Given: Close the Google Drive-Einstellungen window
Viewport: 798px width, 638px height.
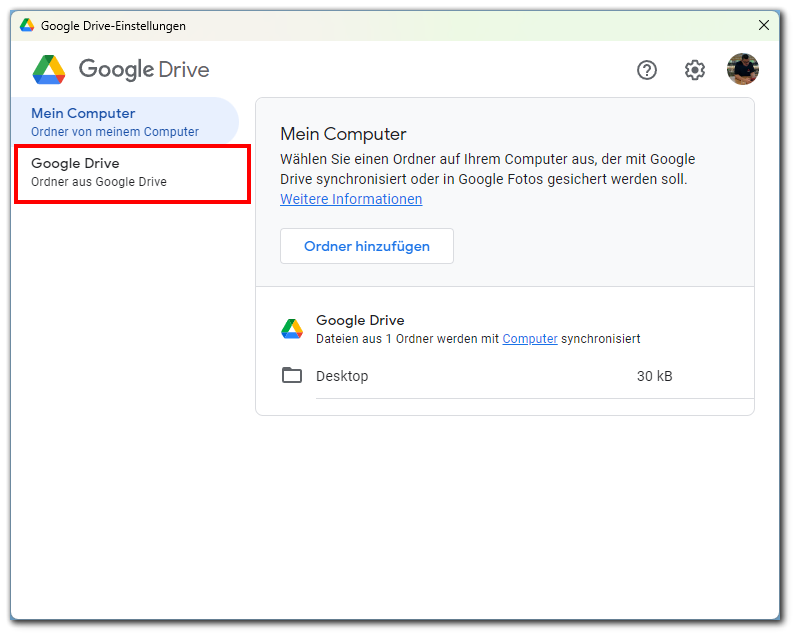Looking at the screenshot, I should tap(763, 25).
